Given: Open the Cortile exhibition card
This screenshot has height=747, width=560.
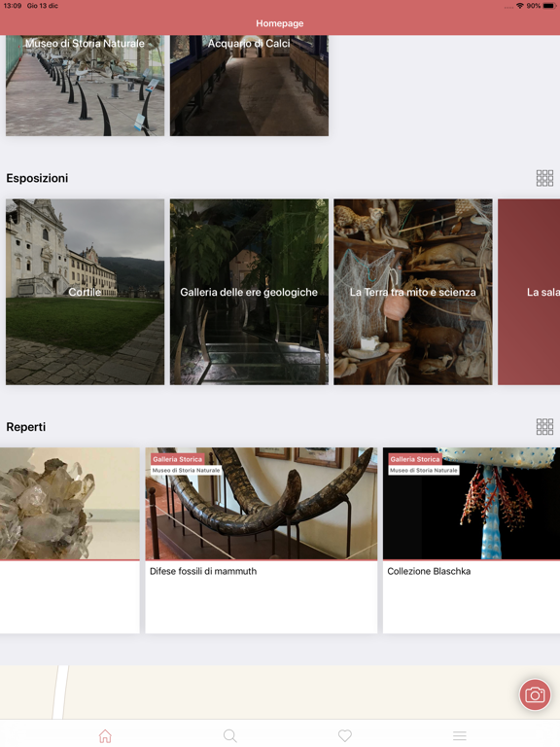Looking at the screenshot, I should [x=85, y=292].
